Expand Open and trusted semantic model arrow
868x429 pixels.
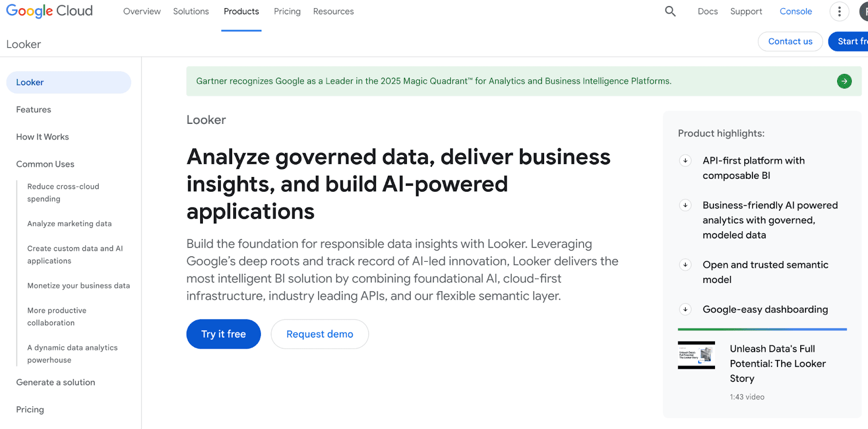pyautogui.click(x=685, y=265)
